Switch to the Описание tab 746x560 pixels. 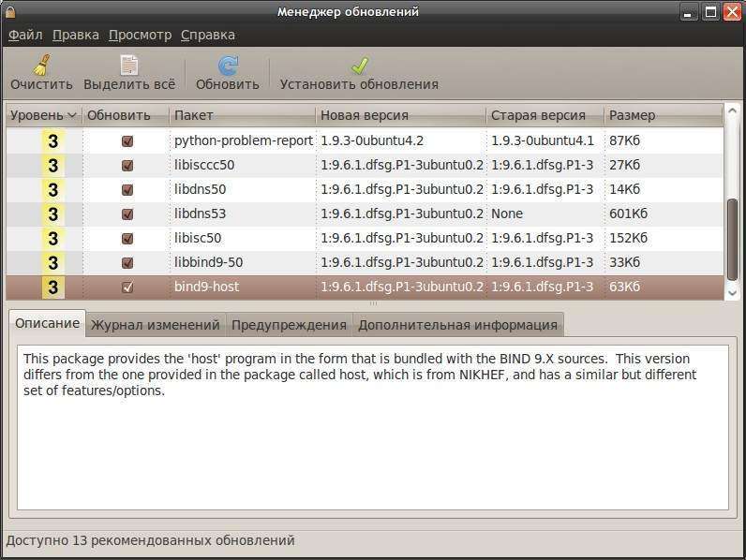(47, 323)
